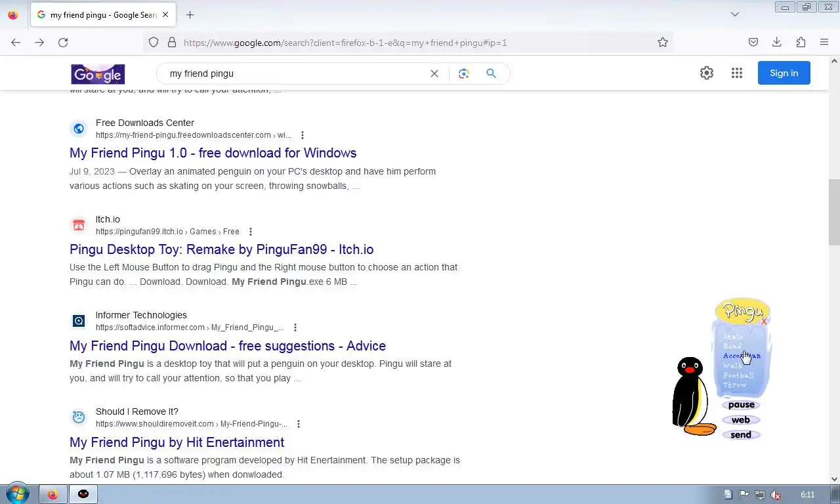Choose Accordian in Pingu's action menu

coord(742,356)
